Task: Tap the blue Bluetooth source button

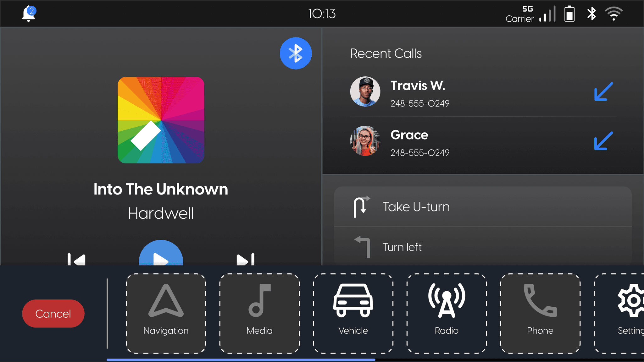Action: click(296, 53)
